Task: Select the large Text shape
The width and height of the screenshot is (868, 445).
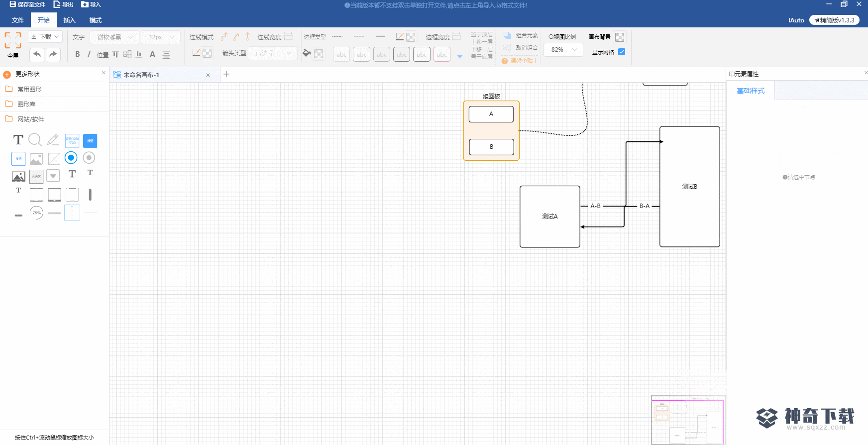Action: point(18,140)
